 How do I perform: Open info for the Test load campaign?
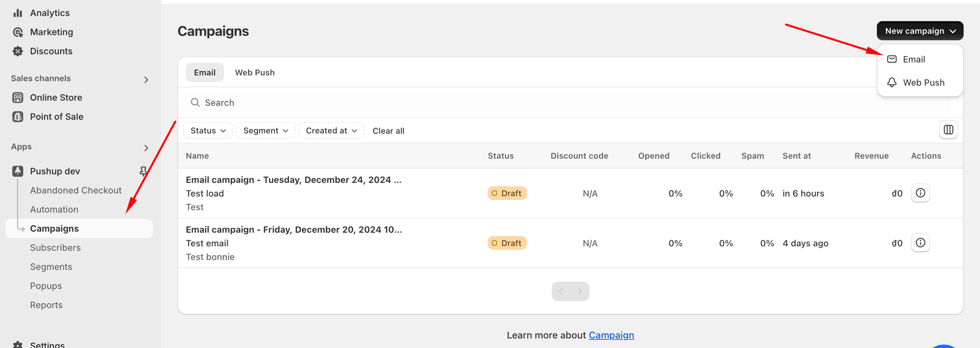(x=920, y=193)
